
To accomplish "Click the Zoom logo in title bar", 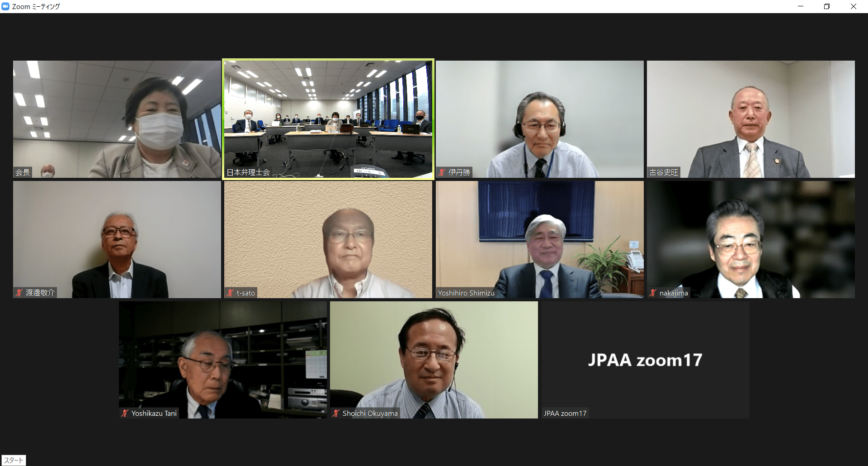I will [5, 6].
